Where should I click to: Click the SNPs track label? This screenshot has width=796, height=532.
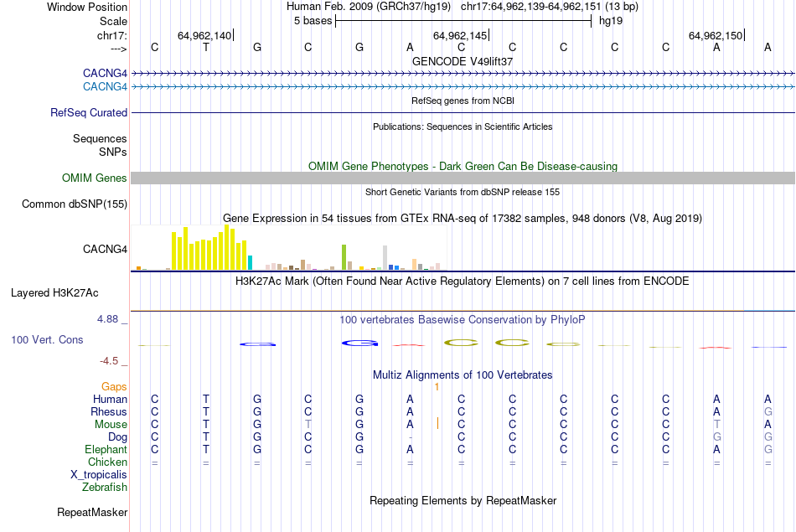(113, 152)
